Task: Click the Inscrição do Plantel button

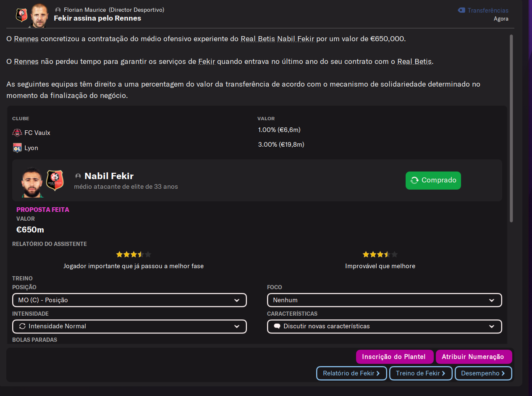Action: pos(394,357)
